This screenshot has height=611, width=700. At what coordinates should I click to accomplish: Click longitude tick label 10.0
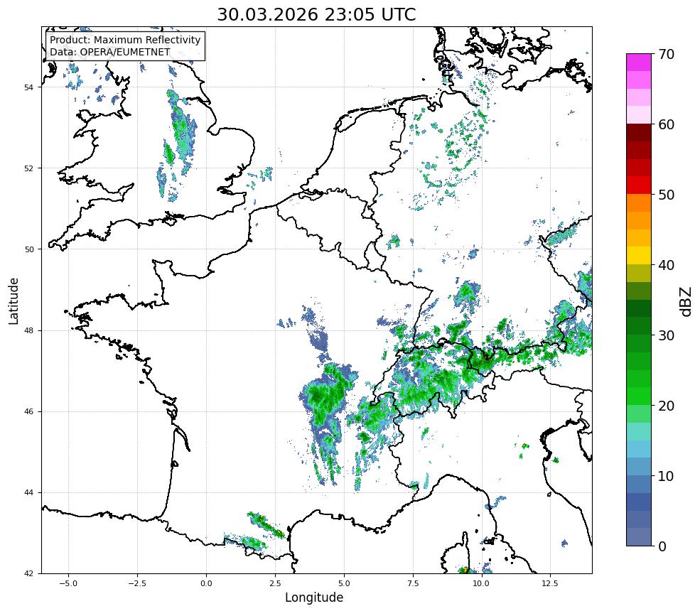[x=481, y=583]
